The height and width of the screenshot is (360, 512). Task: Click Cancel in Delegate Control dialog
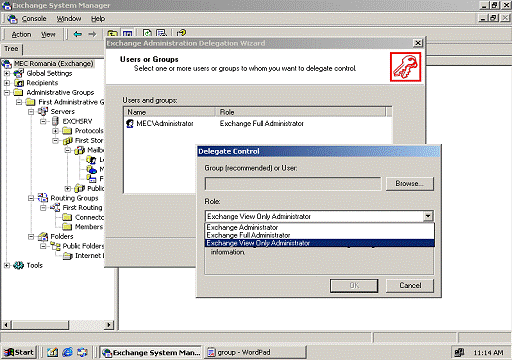pyautogui.click(x=410, y=286)
